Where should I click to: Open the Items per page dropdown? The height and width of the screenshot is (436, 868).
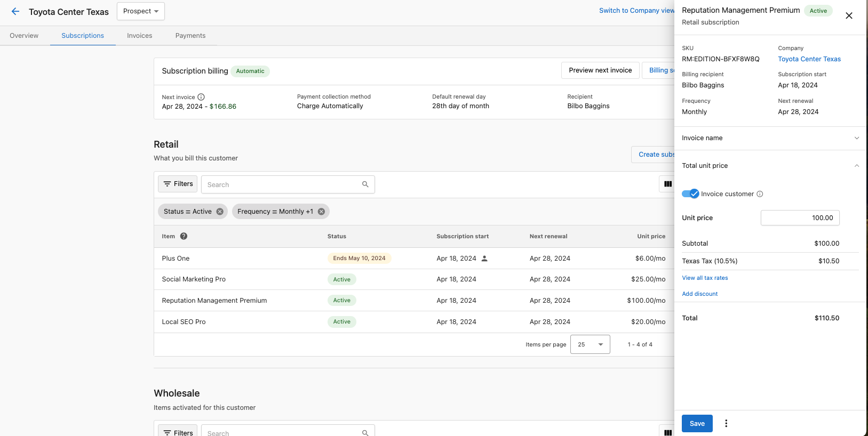590,344
